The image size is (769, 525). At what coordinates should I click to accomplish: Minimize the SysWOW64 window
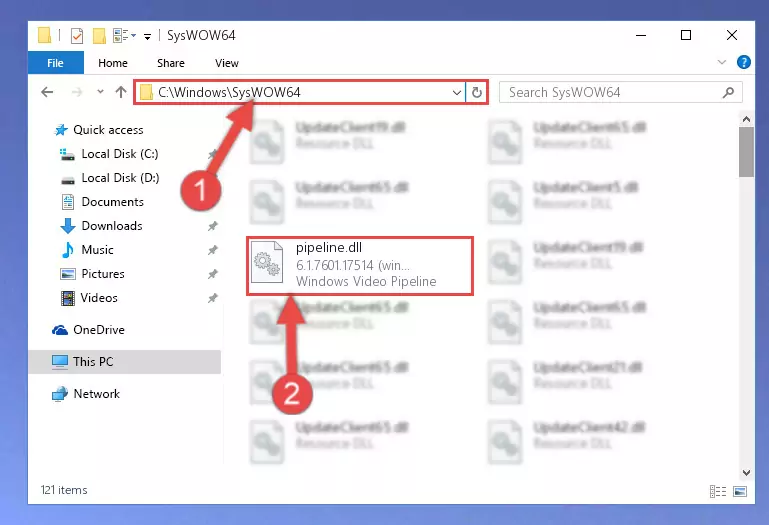pos(641,35)
